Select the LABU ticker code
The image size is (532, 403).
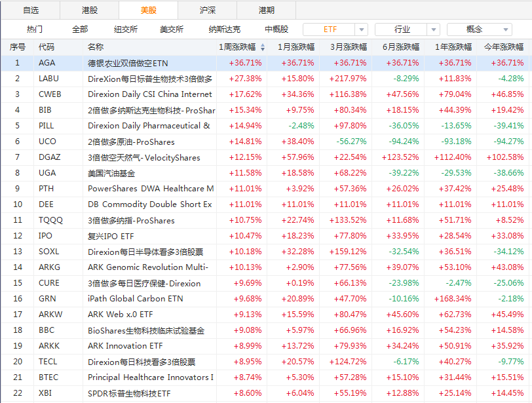pos(48,79)
